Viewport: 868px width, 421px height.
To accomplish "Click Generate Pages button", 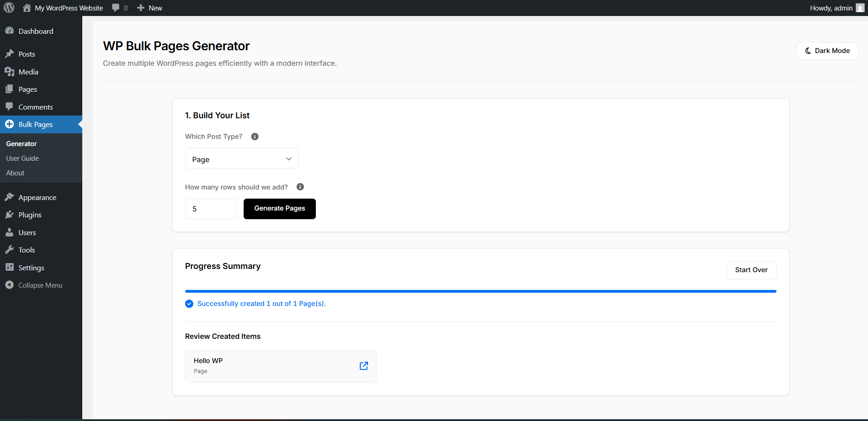I will tap(280, 209).
